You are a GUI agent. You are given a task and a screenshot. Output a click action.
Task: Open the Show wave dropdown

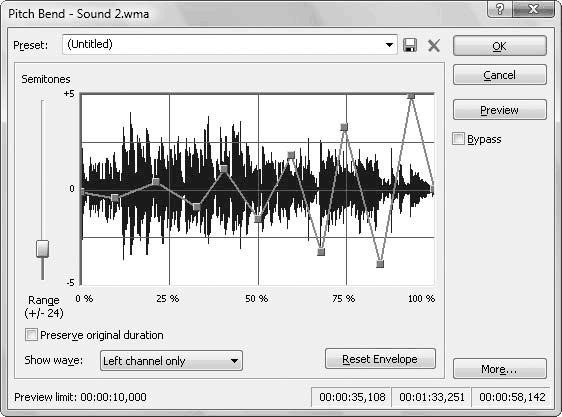pyautogui.click(x=171, y=360)
